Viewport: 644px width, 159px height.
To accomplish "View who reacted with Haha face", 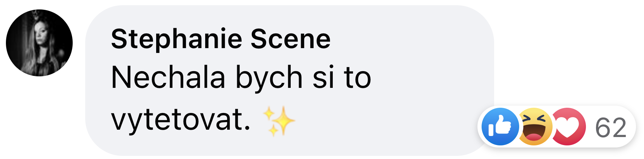I will click(x=536, y=127).
